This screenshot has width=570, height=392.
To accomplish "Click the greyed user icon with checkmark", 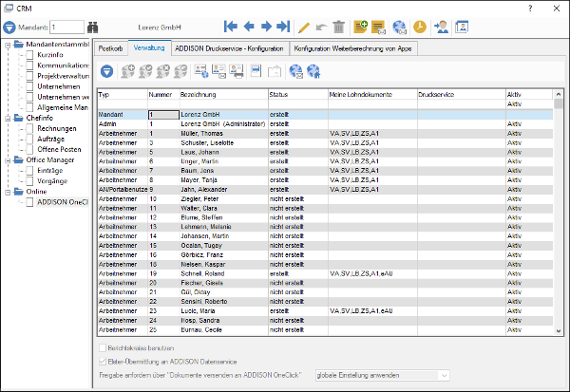I will tap(145, 71).
